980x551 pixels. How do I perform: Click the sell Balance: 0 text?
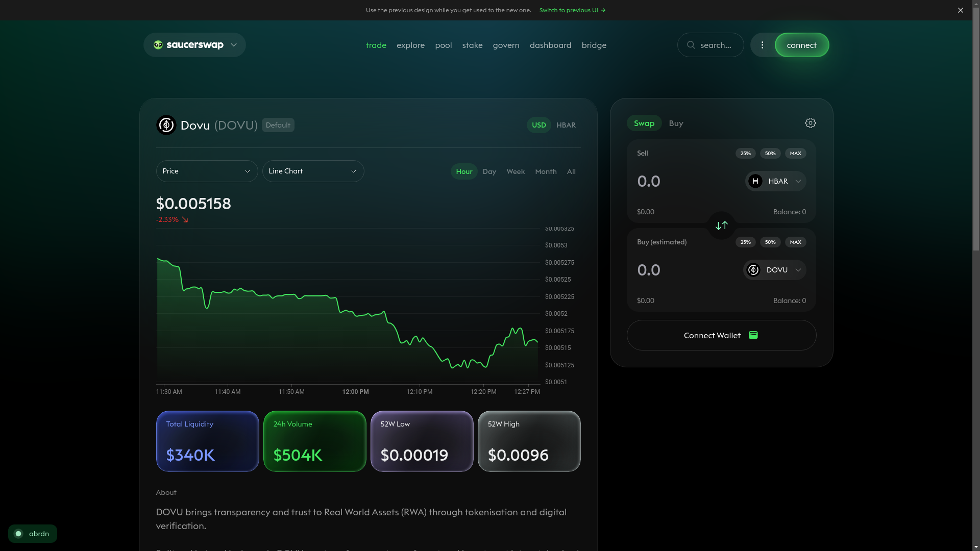click(790, 212)
